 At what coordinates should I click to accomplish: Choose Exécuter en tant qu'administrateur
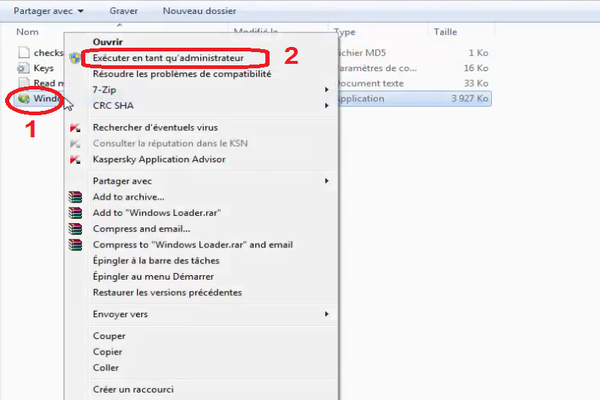tap(168, 58)
